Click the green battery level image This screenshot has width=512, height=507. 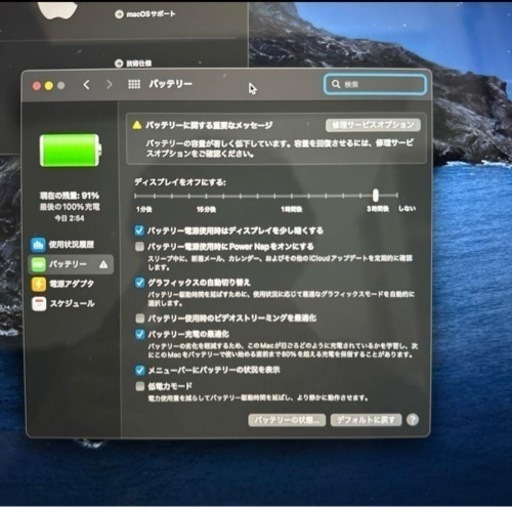(x=70, y=150)
